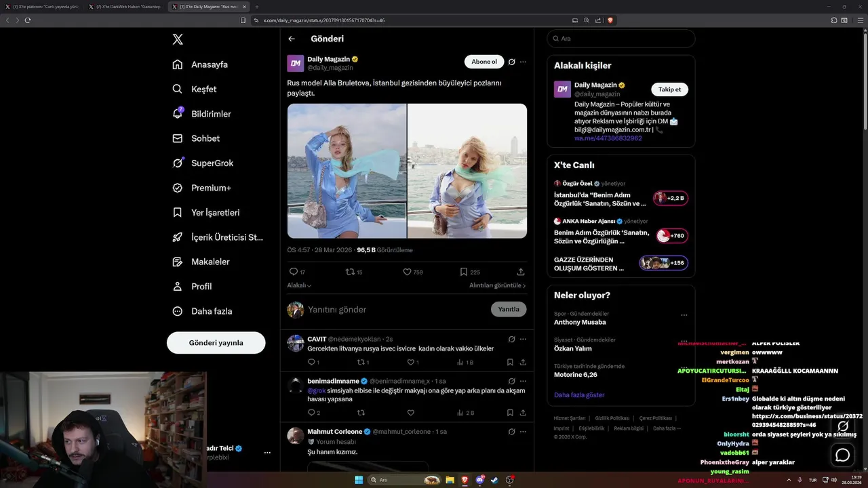This screenshot has width=868, height=488.
Task: Click the Gönderi yayınla button
Action: (216, 343)
